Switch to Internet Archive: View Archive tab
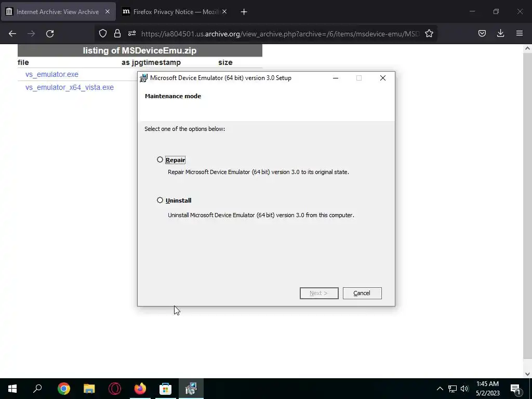Image resolution: width=532 pixels, height=399 pixels. coord(58,12)
